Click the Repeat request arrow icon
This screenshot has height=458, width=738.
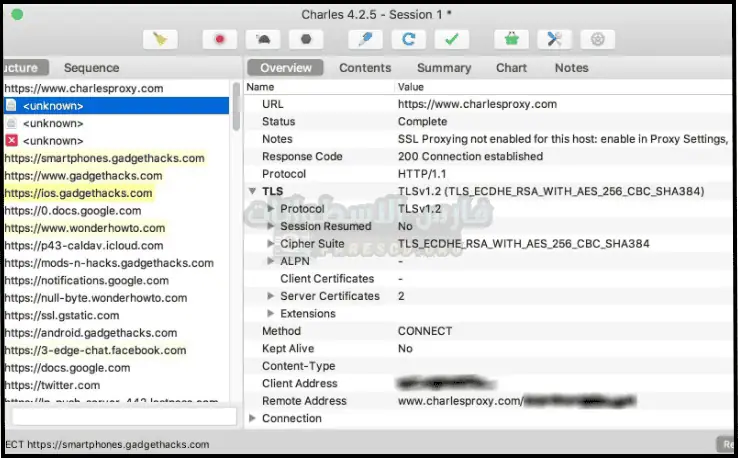408,40
